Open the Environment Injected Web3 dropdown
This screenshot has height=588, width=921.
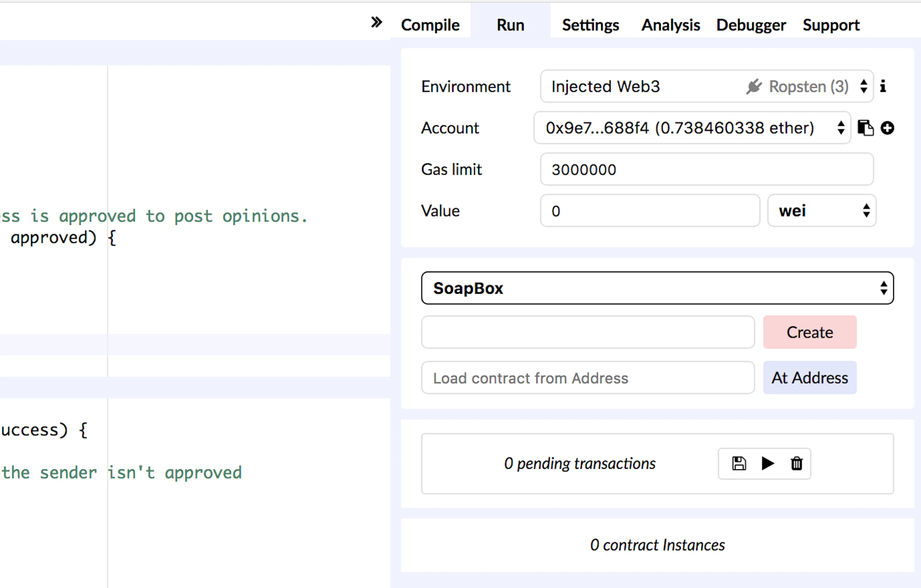[706, 86]
